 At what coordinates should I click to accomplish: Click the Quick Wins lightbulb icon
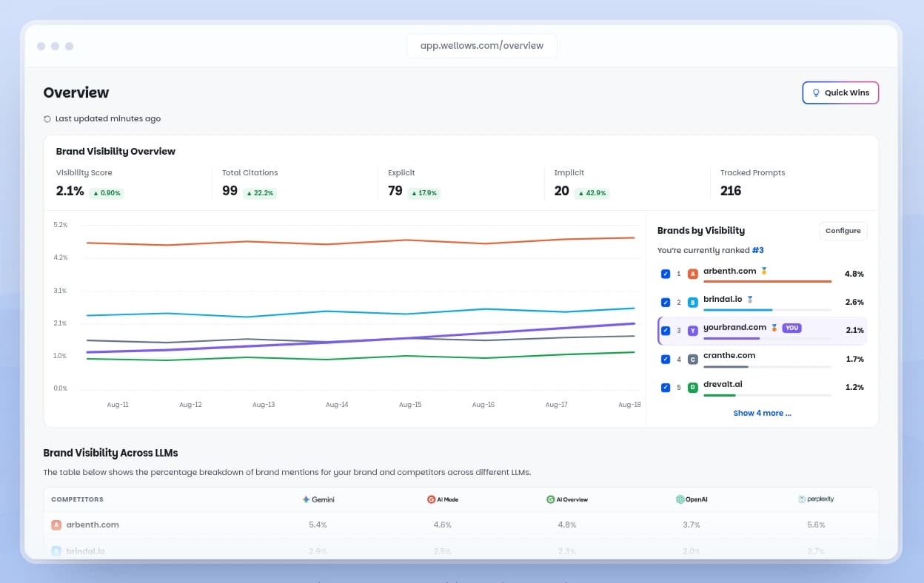[817, 92]
